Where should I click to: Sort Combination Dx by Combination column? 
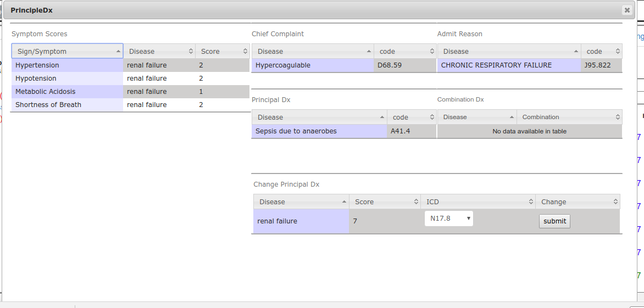point(569,117)
